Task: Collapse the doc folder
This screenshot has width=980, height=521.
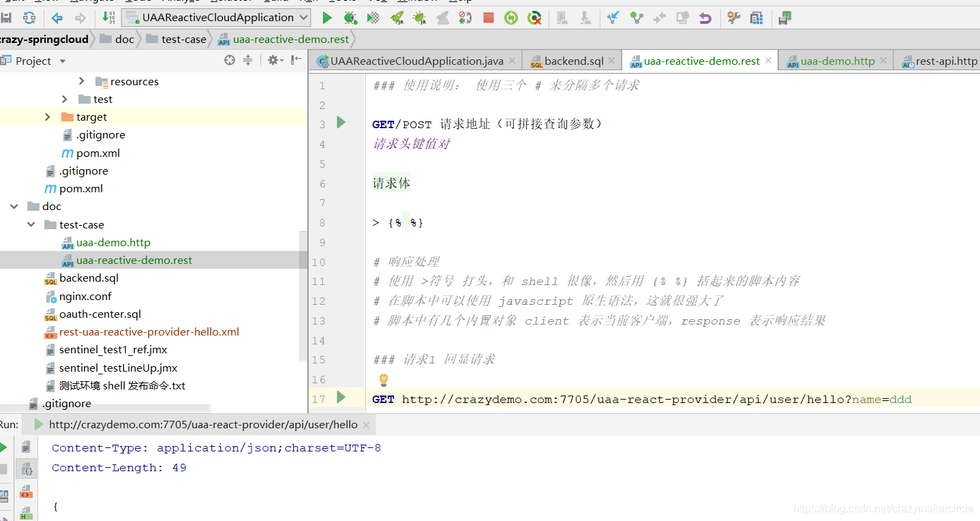Action: (14, 206)
